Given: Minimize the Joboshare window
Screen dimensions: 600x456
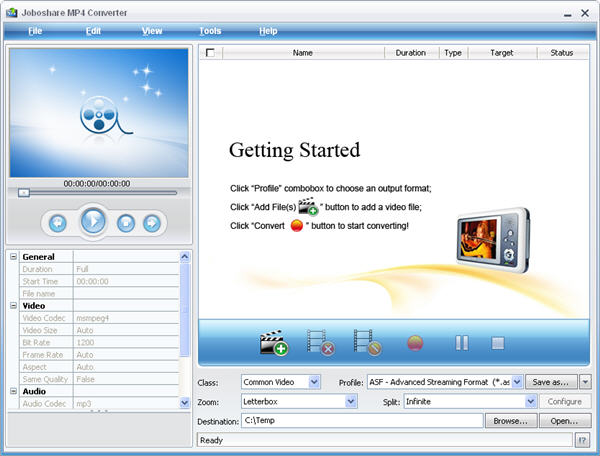Looking at the screenshot, I should point(567,14).
